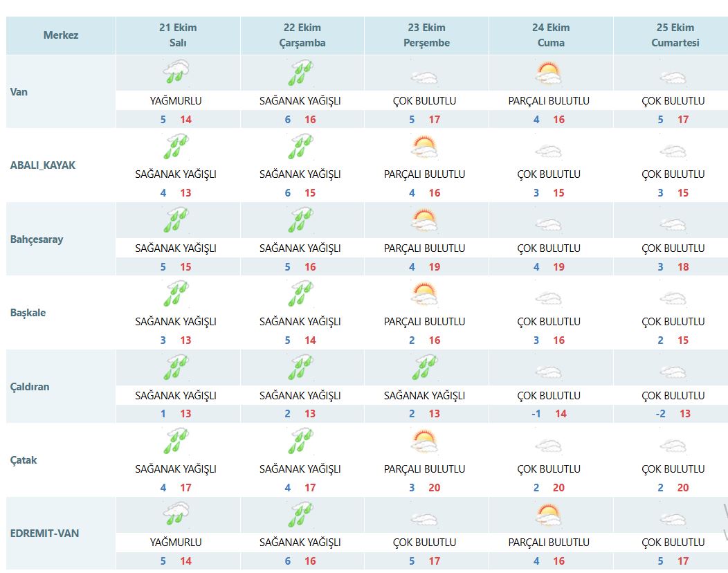The width and height of the screenshot is (728, 573).
Task: Click the 25 Ekim Cumartesi column header
Action: [675, 35]
